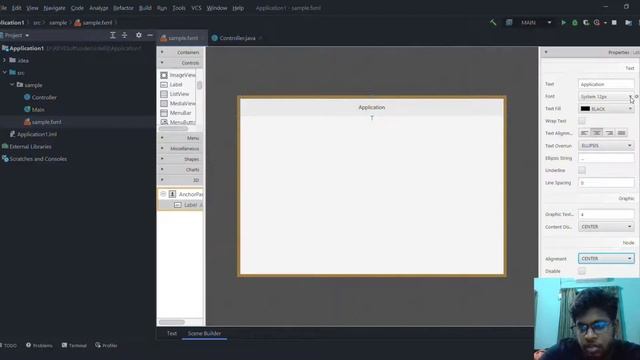Expand the Charts library section
This screenshot has height=360, width=640.
click(180, 169)
